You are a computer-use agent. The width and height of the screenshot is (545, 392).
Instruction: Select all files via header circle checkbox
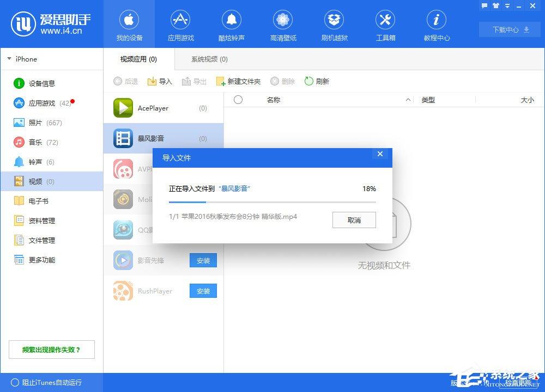pyautogui.click(x=238, y=100)
